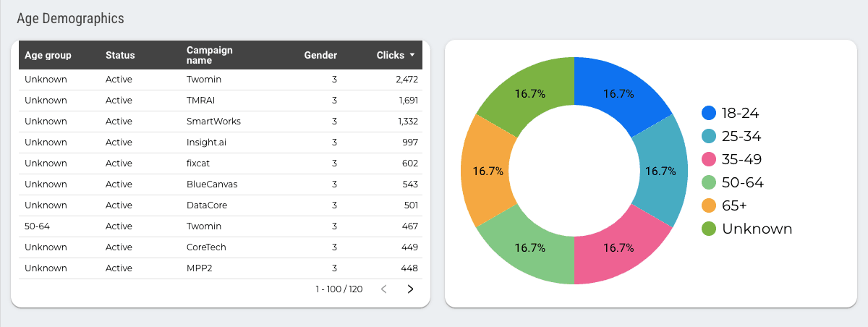
Task: Select the fixcat campaign name cell
Action: (200, 163)
